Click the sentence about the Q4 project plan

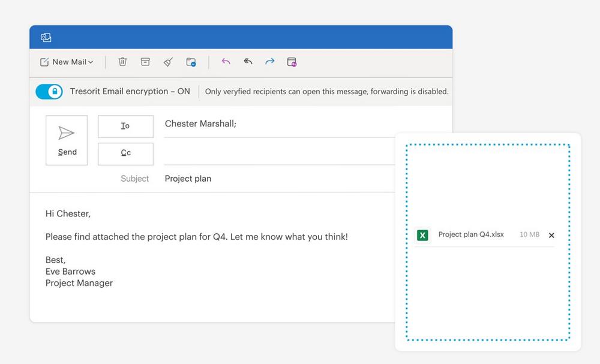click(x=196, y=237)
